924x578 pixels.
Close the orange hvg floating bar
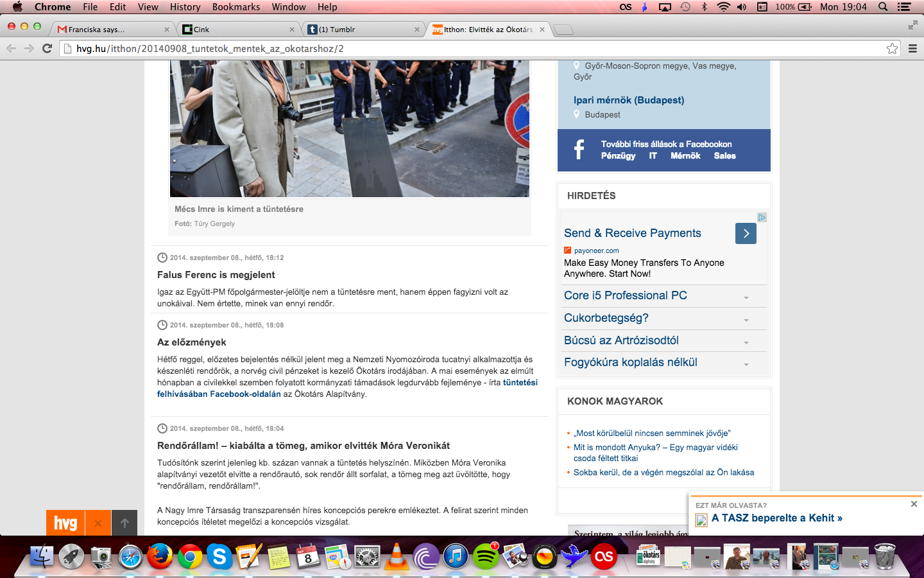pos(98,523)
